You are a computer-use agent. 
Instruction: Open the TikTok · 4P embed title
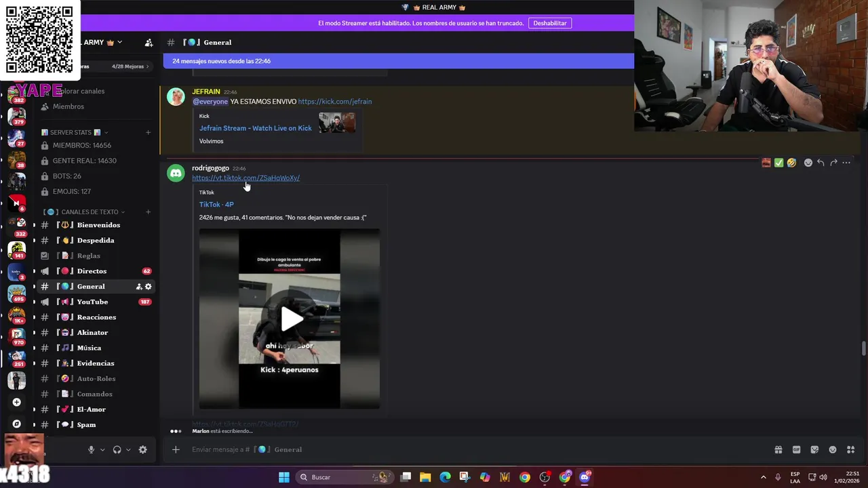pos(216,204)
